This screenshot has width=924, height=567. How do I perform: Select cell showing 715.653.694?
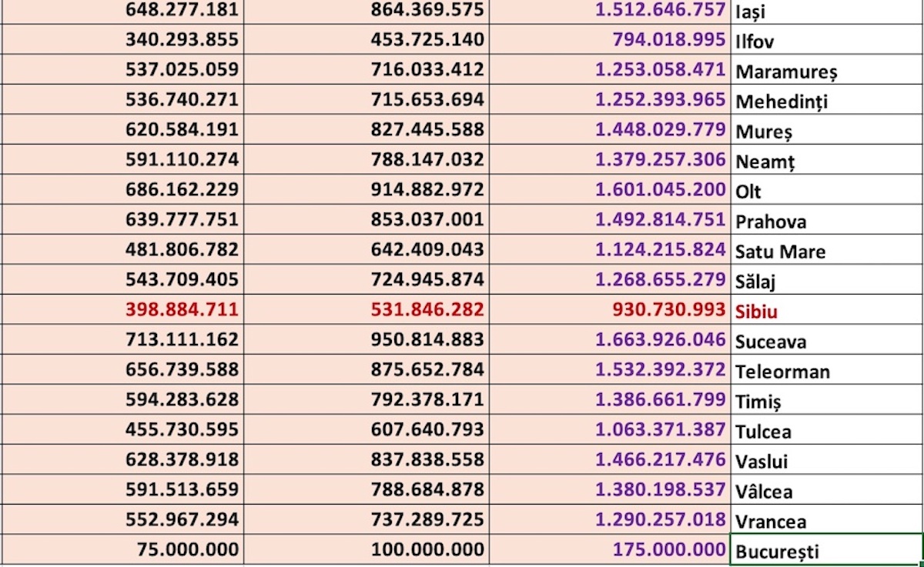point(367,101)
